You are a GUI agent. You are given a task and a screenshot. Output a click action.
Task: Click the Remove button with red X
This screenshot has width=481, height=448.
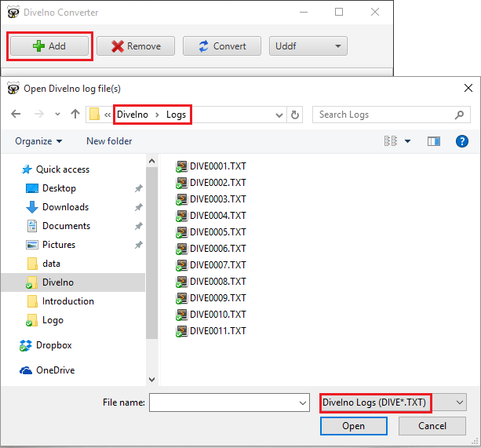click(x=136, y=46)
